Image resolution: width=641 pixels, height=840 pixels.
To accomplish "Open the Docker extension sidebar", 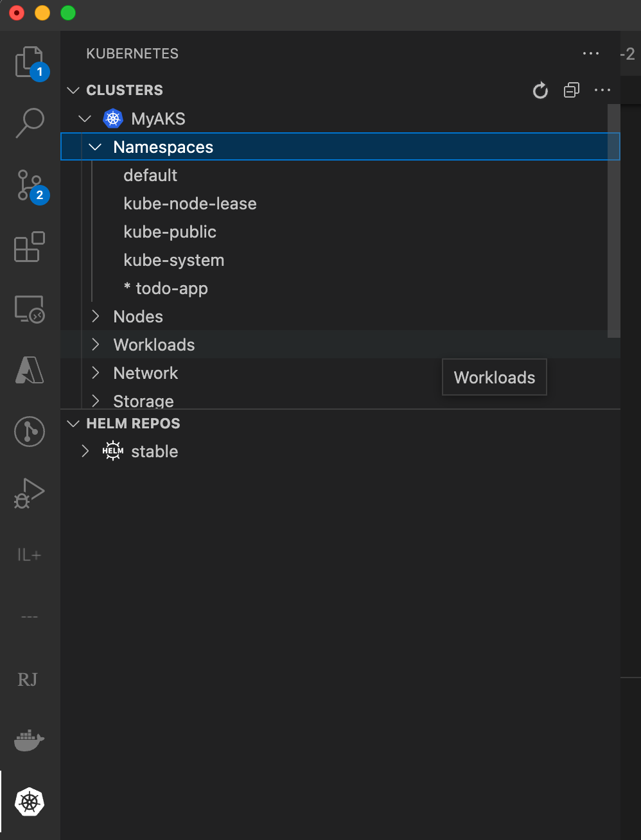I will pyautogui.click(x=29, y=740).
